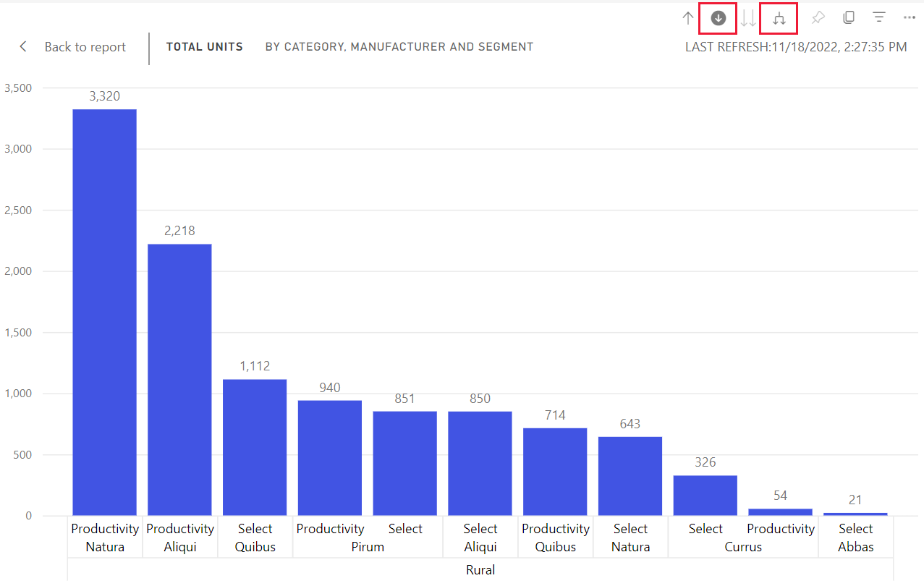Return via Back to report link
The height and width of the screenshot is (586, 924).
(85, 47)
